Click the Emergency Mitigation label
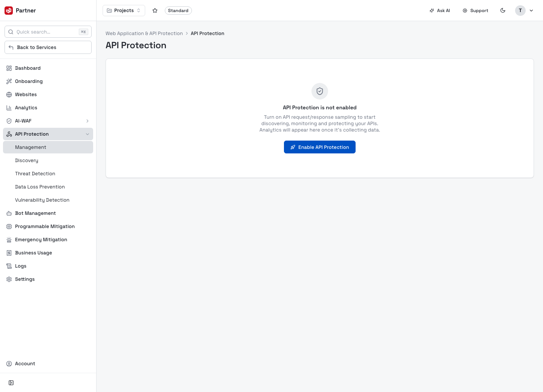 tap(41, 240)
